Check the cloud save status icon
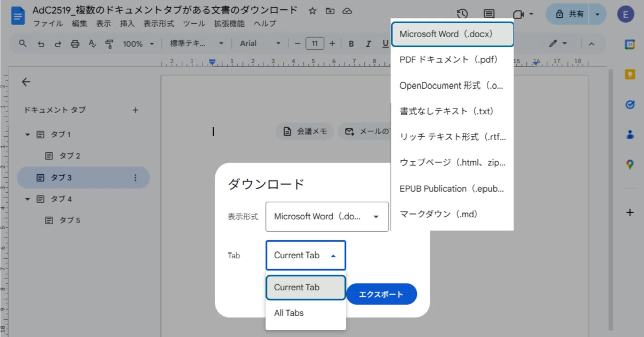This screenshot has height=337, width=644. click(x=347, y=11)
